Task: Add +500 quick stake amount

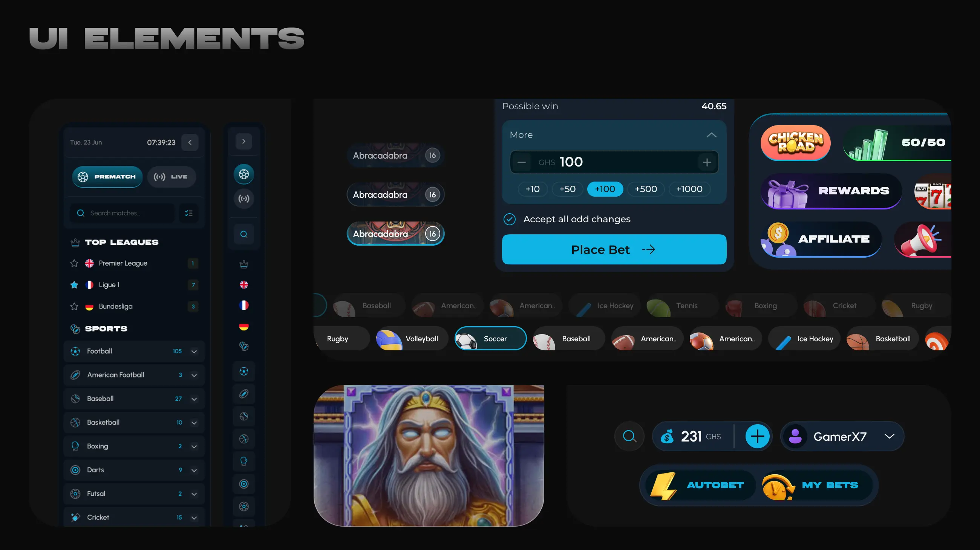Action: 646,189
